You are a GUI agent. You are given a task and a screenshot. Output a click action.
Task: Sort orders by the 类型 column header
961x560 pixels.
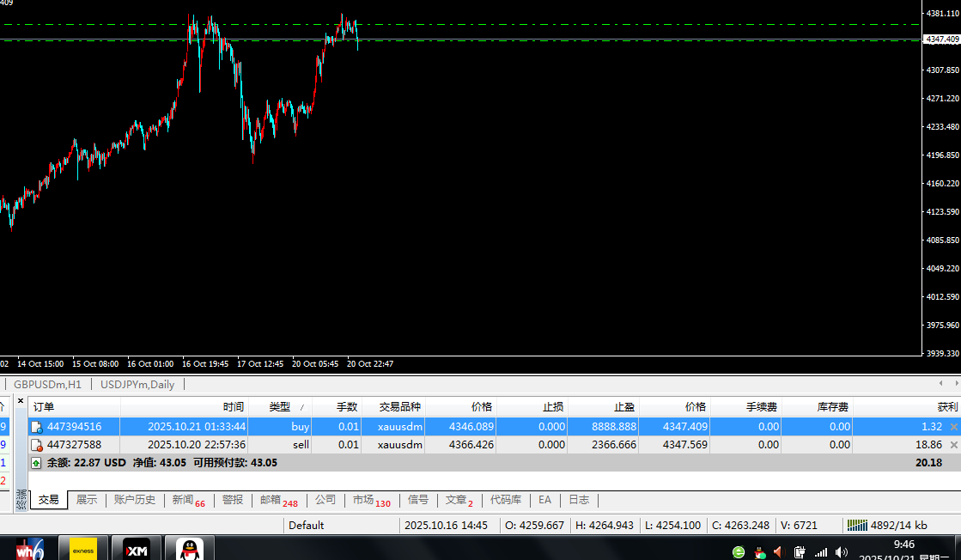[280, 407]
